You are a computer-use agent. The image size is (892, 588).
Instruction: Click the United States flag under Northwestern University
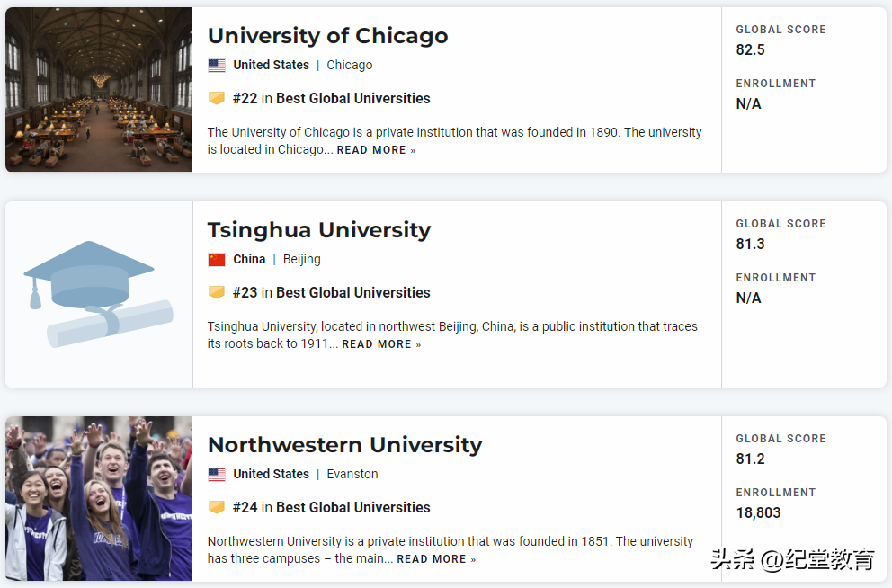click(x=217, y=474)
